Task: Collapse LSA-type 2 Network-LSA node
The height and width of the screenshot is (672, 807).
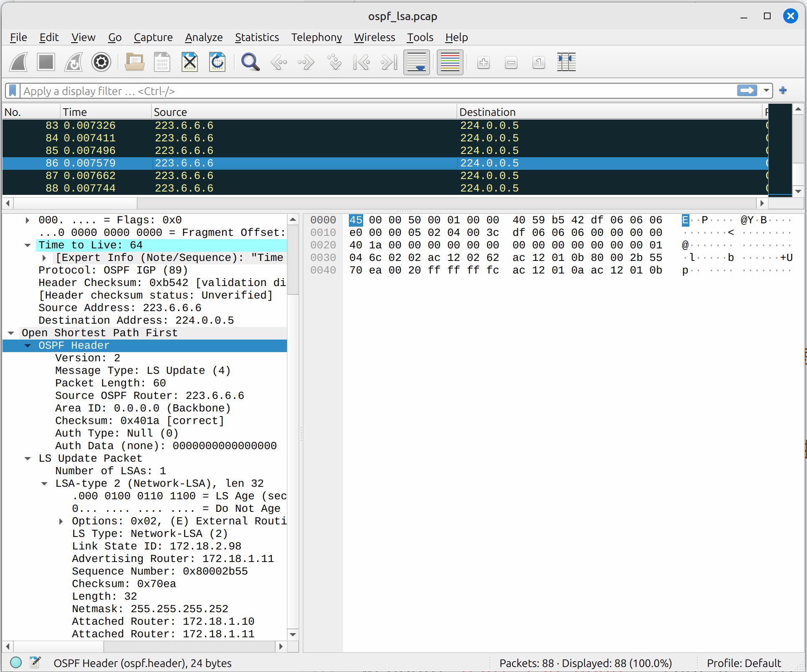Action: (44, 483)
